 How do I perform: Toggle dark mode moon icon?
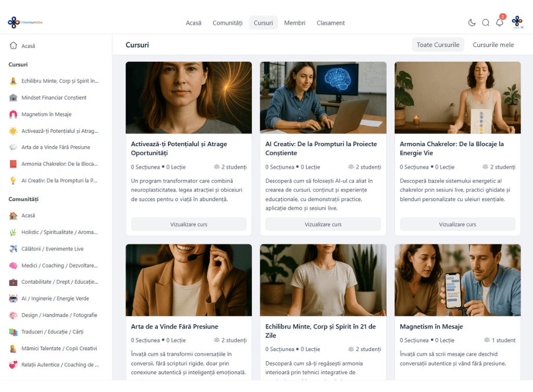(472, 23)
